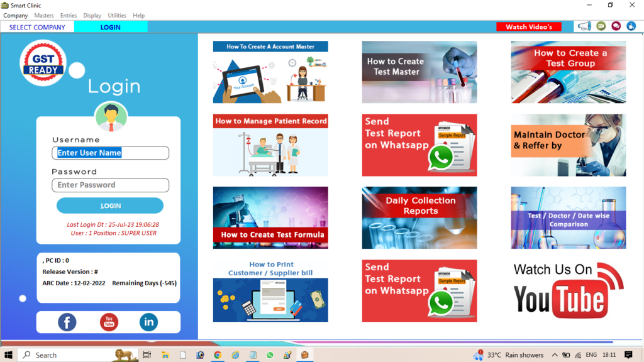The image size is (644, 362).
Task: Click the Enter User Name field
Action: point(111,153)
